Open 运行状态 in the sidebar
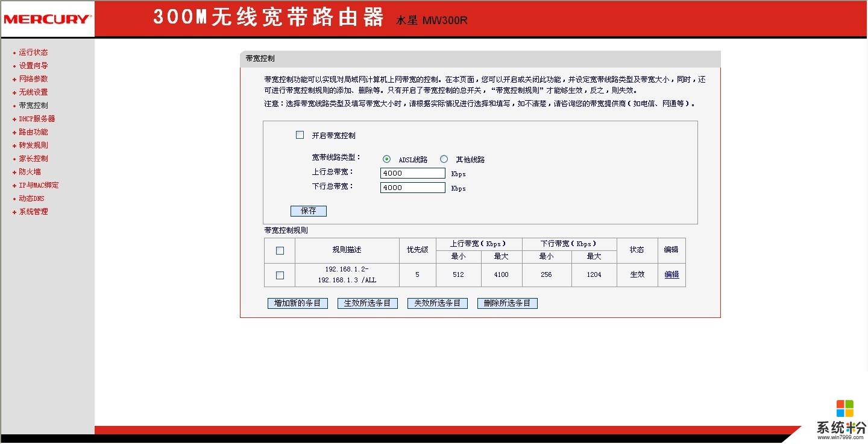 pos(33,52)
